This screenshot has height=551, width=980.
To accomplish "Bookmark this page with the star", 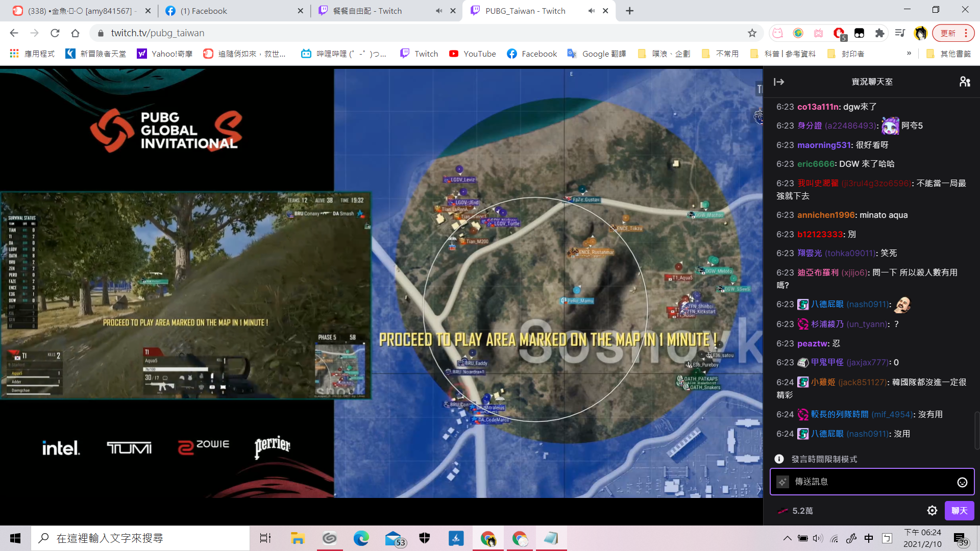I will click(752, 33).
